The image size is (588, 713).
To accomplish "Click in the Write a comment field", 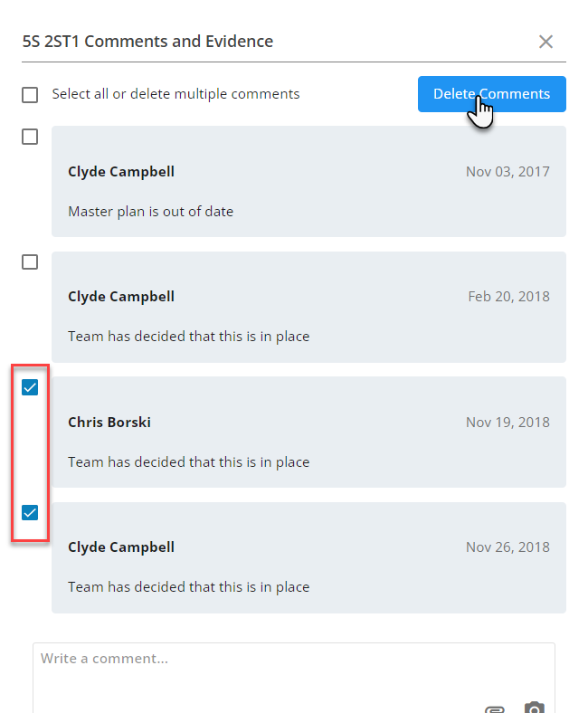I will coord(271,670).
